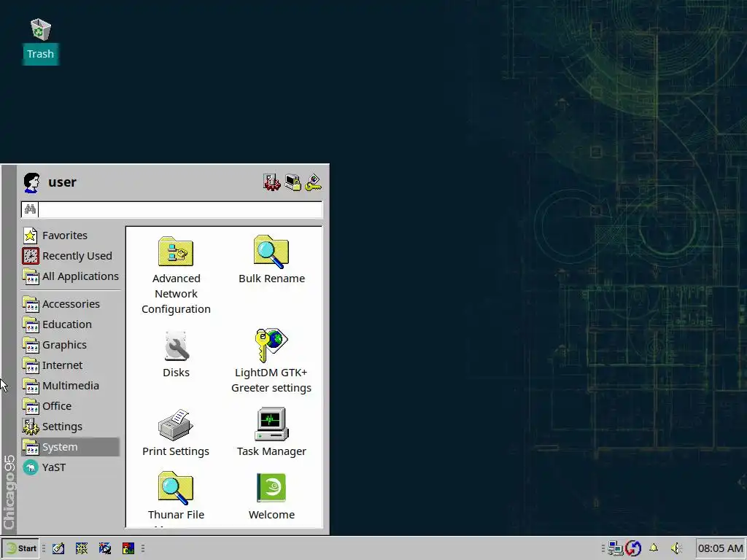Open the Settings category

click(x=71, y=427)
